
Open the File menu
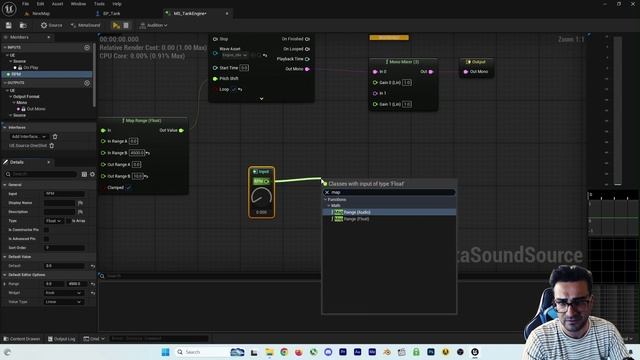[x=25, y=4]
